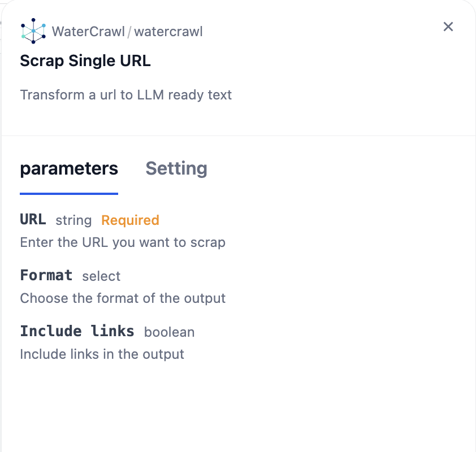Click the boolean type label
The height and width of the screenshot is (452, 476).
pyautogui.click(x=169, y=332)
